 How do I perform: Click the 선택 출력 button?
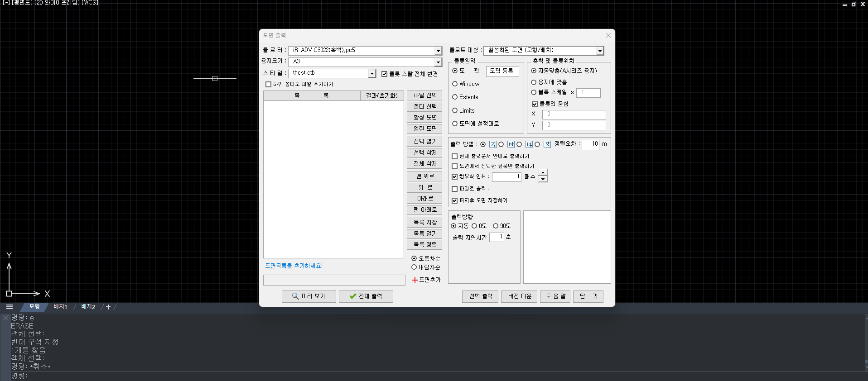(480, 296)
